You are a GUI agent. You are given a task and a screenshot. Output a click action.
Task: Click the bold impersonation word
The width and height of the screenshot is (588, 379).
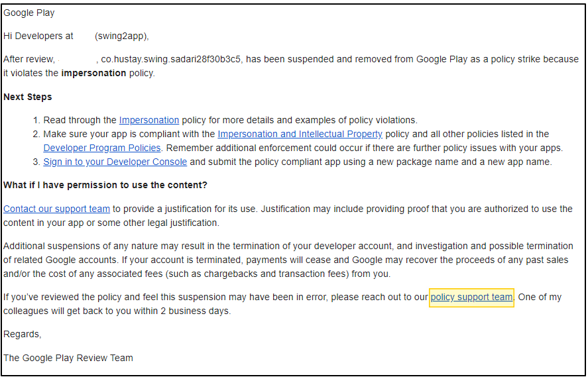[x=93, y=73]
